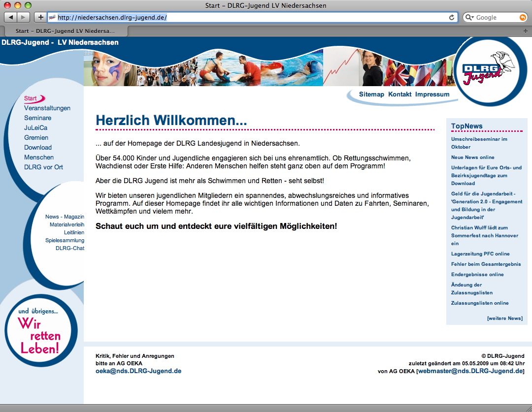Go to the JuLeiCa page

tap(36, 127)
